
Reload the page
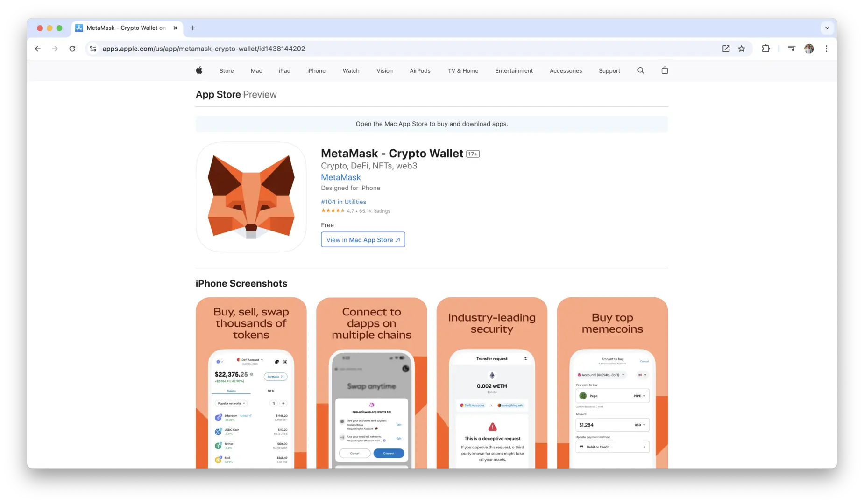coord(72,49)
